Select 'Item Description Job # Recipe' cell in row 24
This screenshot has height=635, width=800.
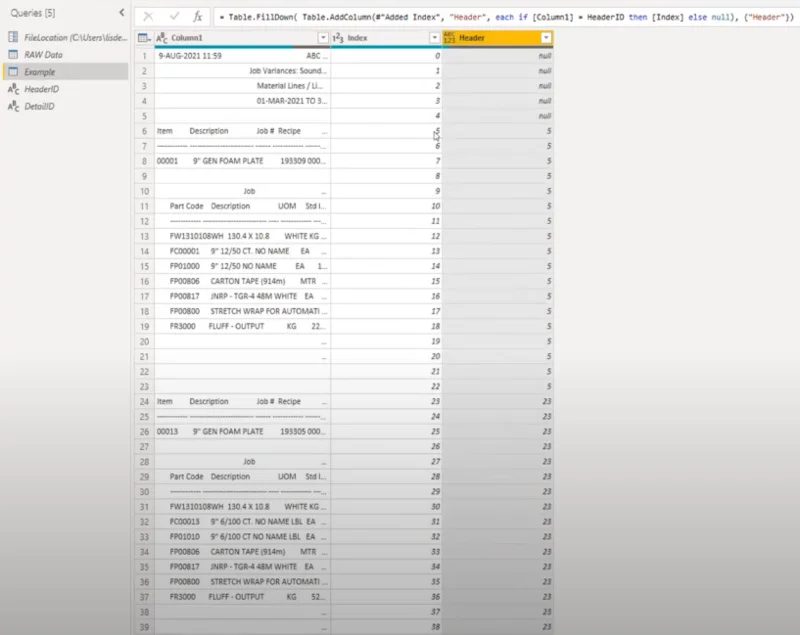[242, 401]
